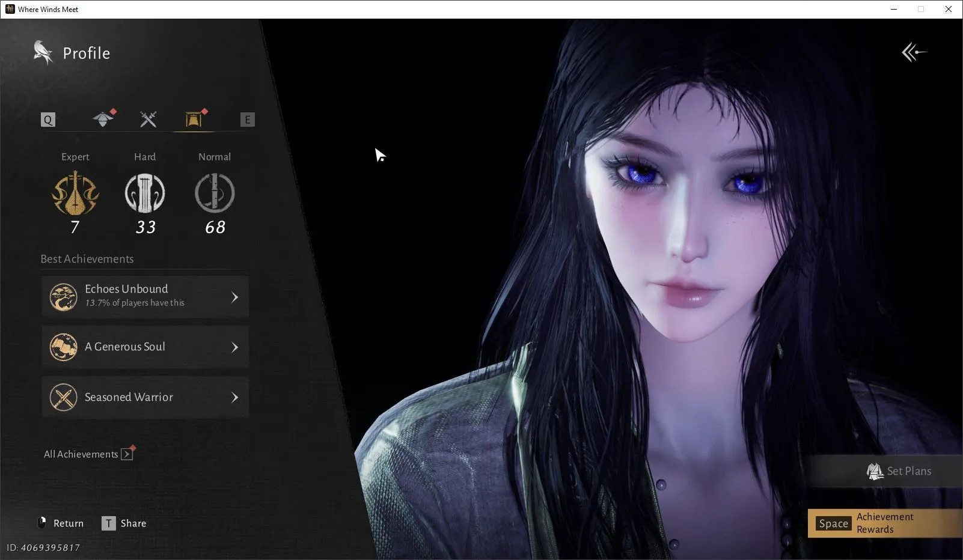Click the Seasoned Warrior crossed-swords emblem
This screenshot has width=963, height=560.
(x=63, y=397)
